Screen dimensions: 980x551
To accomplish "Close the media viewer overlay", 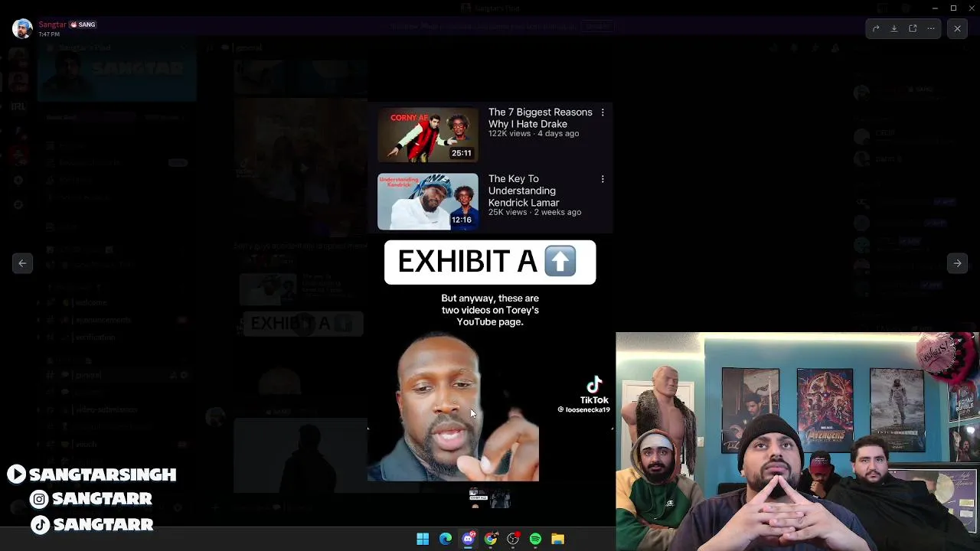I will 957,28.
